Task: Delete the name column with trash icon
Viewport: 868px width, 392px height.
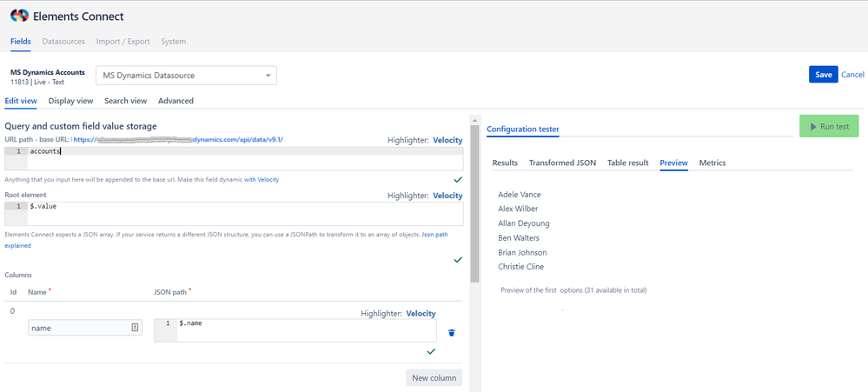Action: point(452,333)
